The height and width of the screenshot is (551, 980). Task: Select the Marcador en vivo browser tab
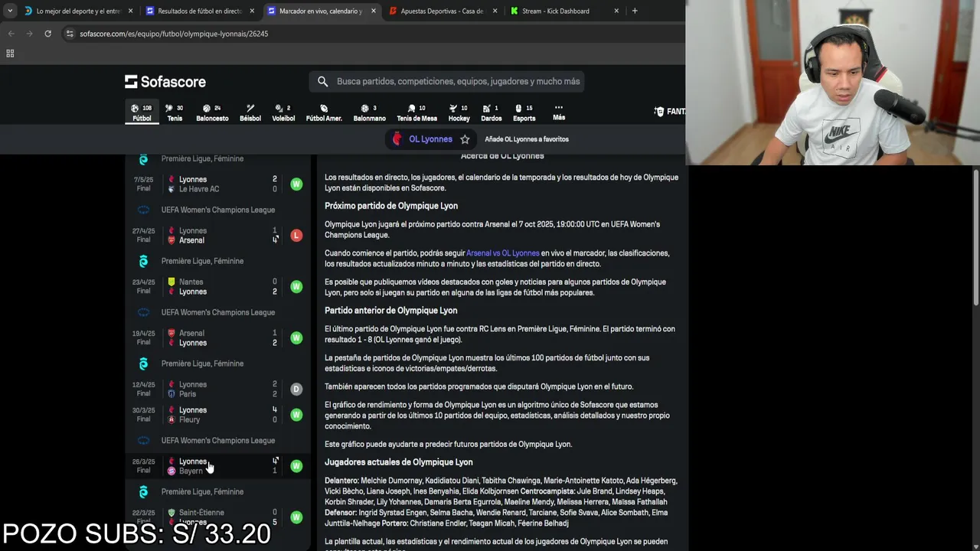(321, 11)
